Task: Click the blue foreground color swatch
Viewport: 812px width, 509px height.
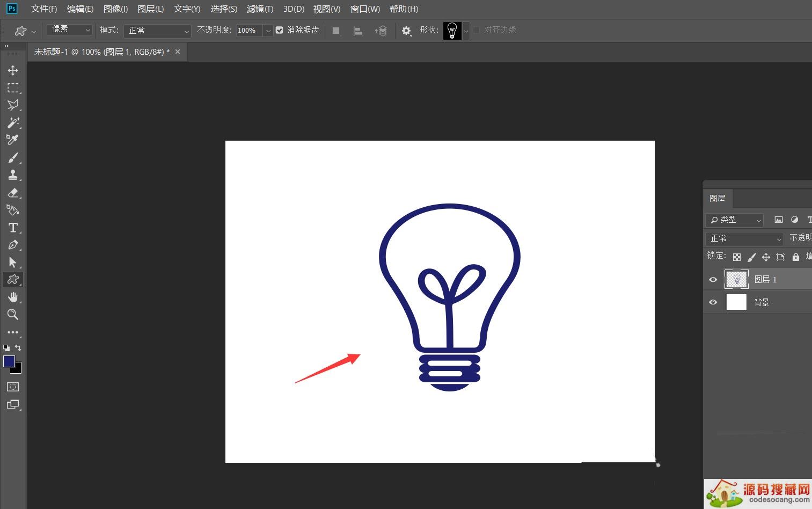Action: [9, 361]
